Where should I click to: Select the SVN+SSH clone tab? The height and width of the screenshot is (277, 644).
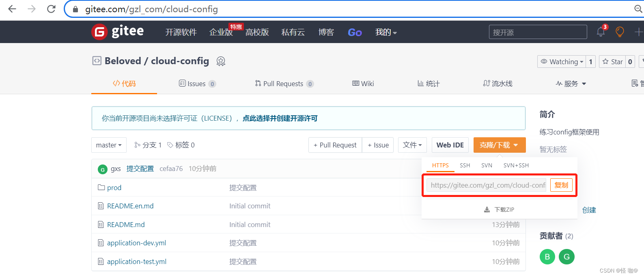[x=516, y=165]
